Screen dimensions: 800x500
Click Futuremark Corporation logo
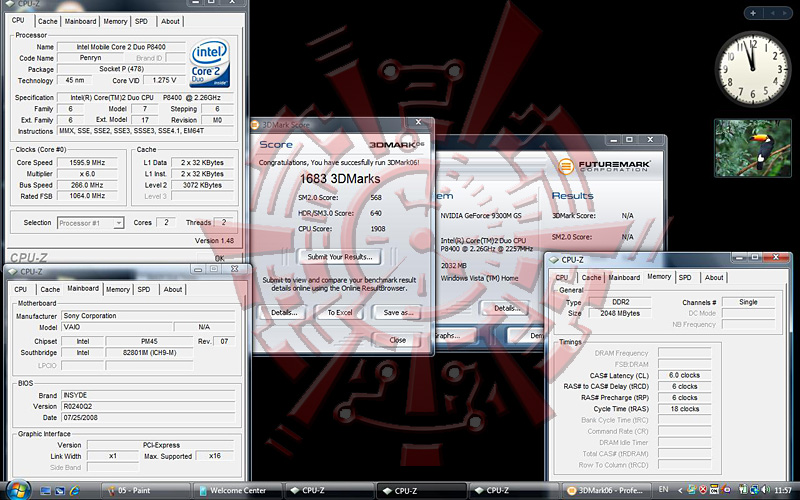tap(604, 166)
